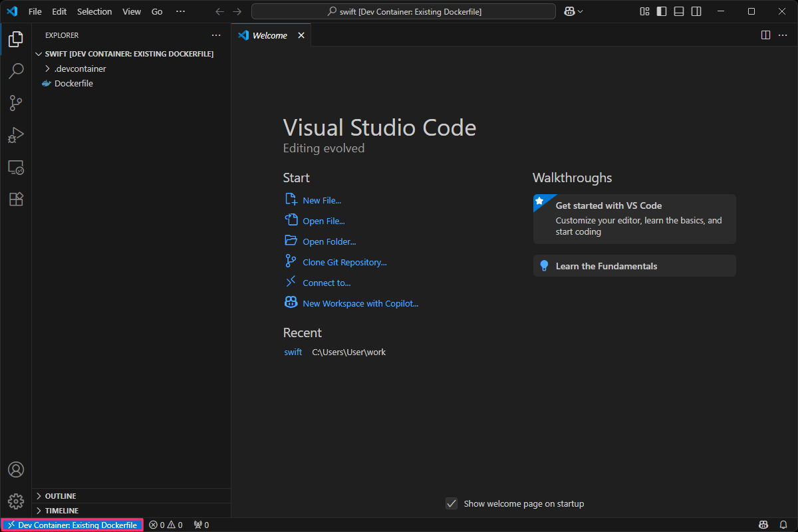Click the Open Folder... link

329,241
